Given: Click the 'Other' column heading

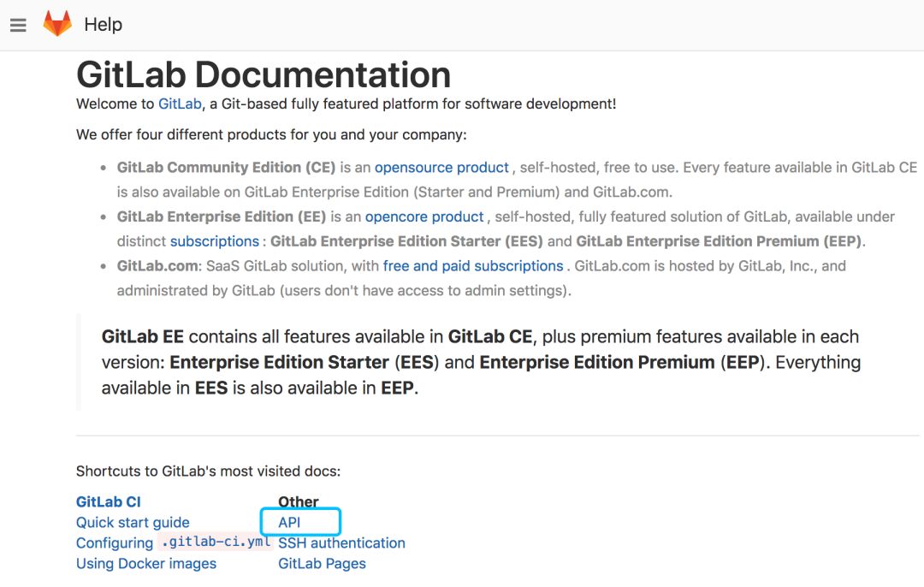Looking at the screenshot, I should click(299, 501).
